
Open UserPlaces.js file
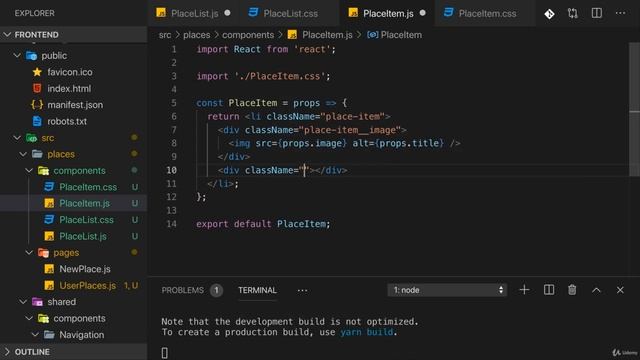(88, 286)
